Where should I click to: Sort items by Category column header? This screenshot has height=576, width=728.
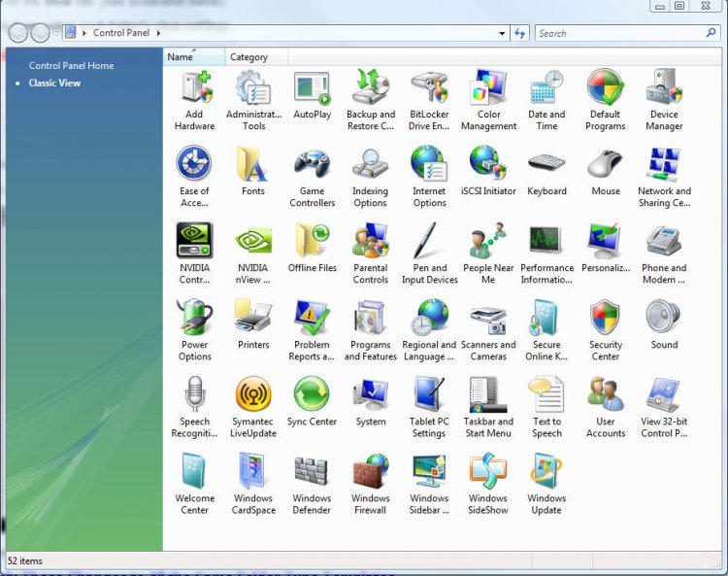248,57
